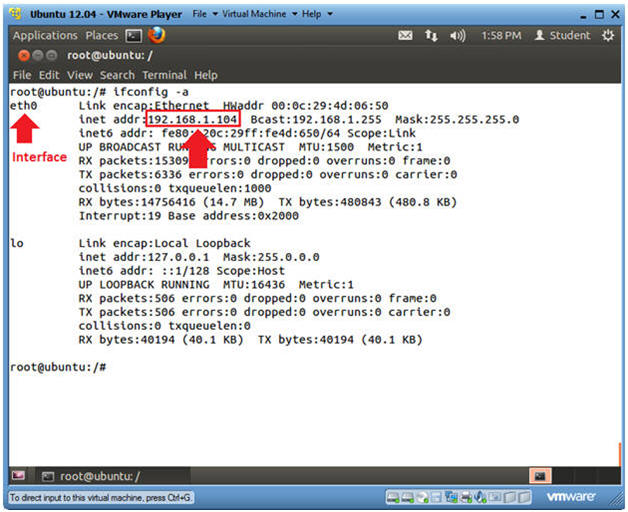Select the highlighted workspace in switcher
Viewport: 628px width, 512px height.
click(x=540, y=476)
